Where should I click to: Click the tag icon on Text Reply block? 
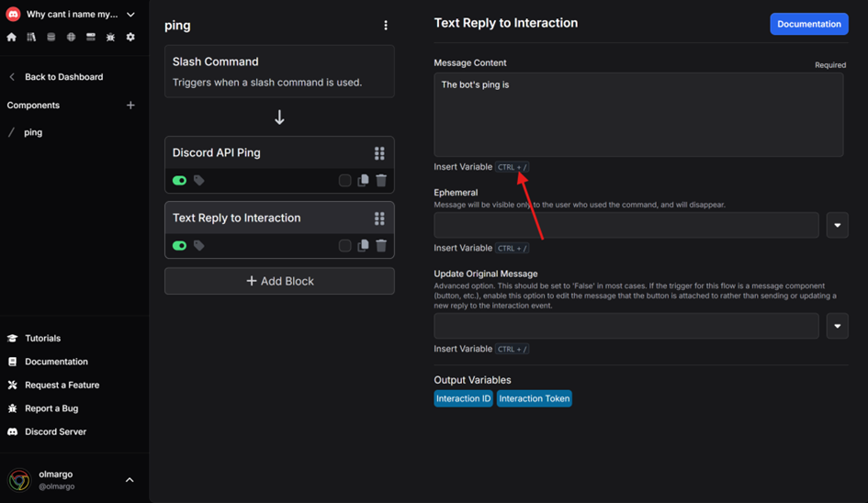pyautogui.click(x=198, y=246)
